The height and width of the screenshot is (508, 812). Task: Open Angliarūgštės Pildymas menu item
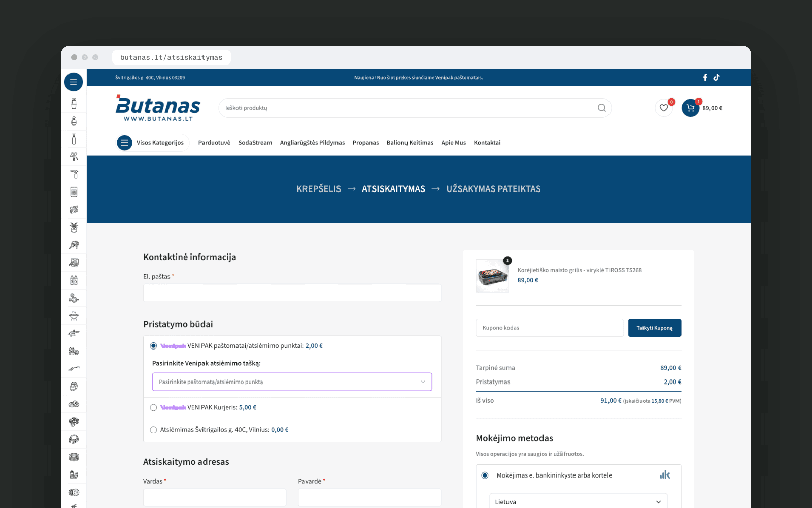pyautogui.click(x=312, y=143)
